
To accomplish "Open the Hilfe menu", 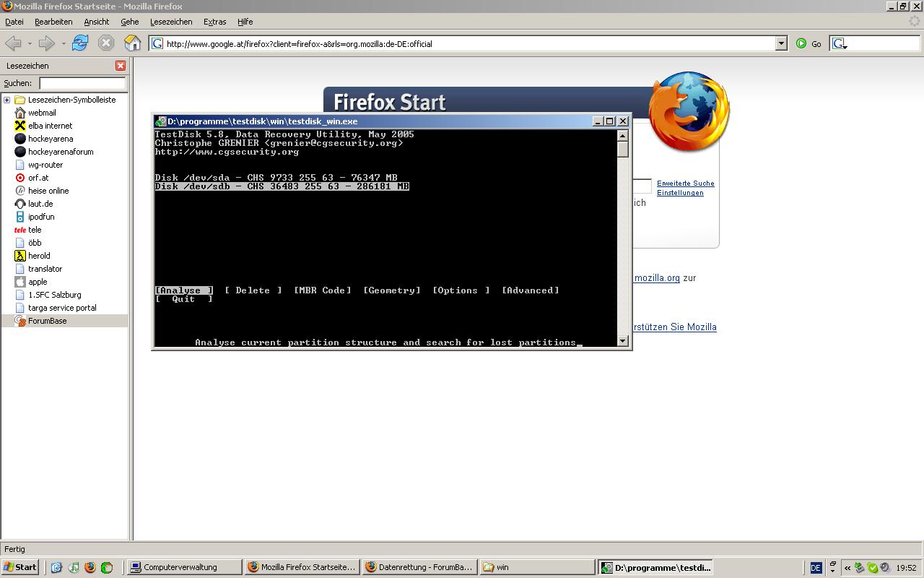I will click(245, 22).
